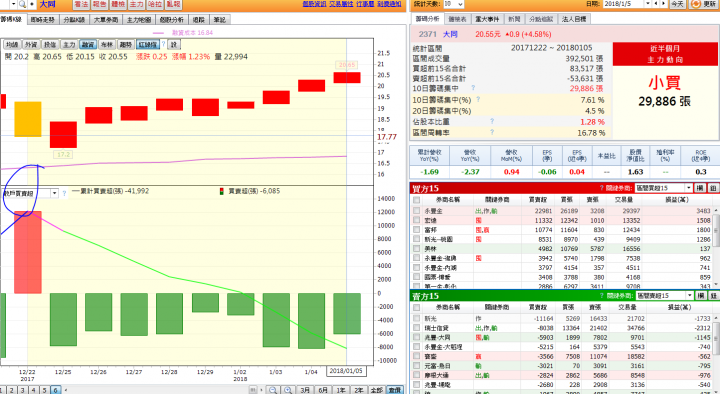The image size is (720, 394).
Task: Check the box for 瑞士信貸 row
Action: pyautogui.click(x=416, y=328)
